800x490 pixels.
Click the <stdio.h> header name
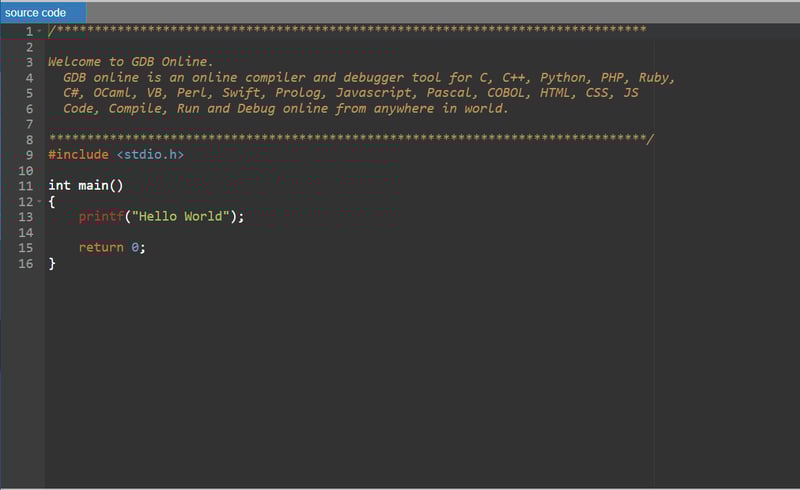point(150,155)
